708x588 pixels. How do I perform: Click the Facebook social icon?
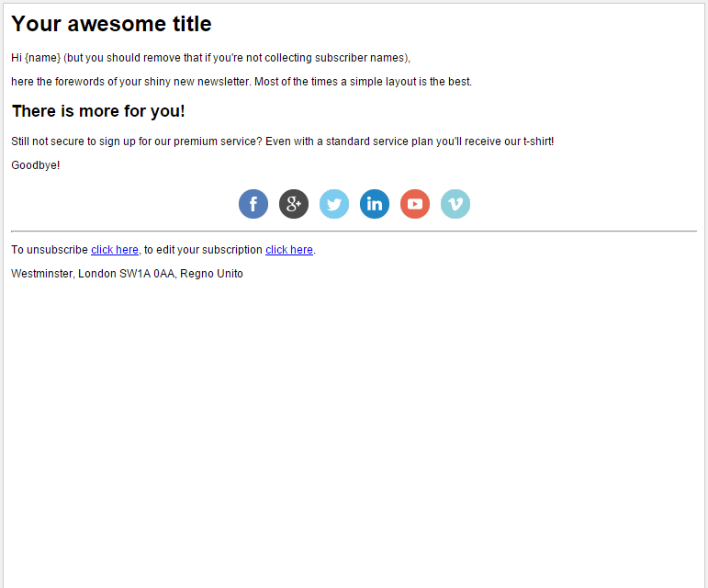(x=253, y=204)
